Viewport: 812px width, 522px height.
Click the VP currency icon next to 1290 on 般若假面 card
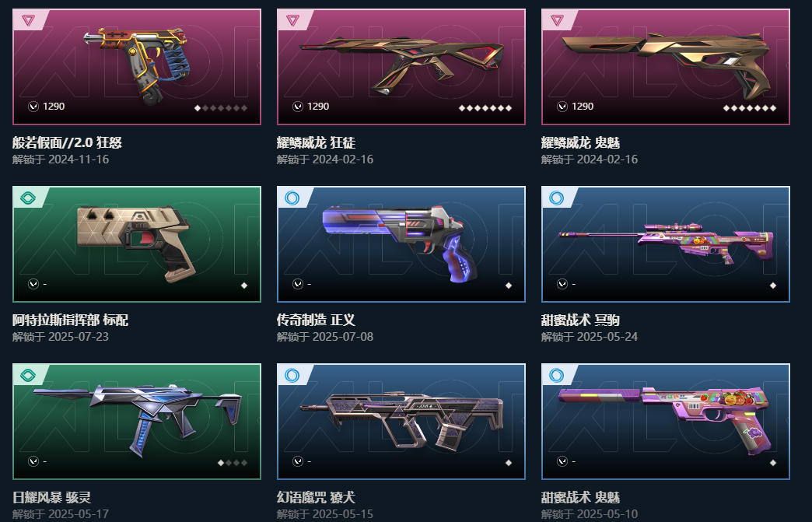click(33, 107)
